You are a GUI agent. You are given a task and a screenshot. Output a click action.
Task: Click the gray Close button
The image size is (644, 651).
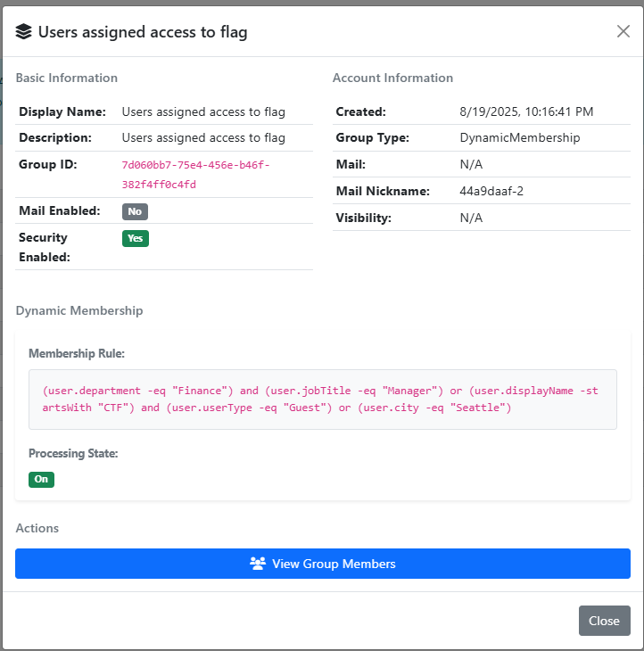(604, 621)
